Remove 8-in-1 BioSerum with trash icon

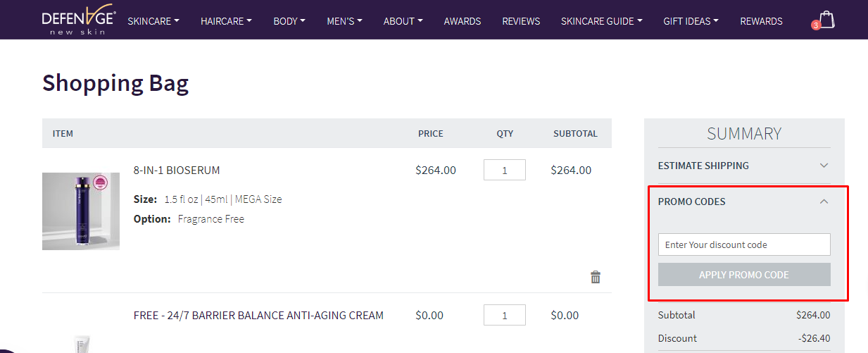pyautogui.click(x=596, y=277)
